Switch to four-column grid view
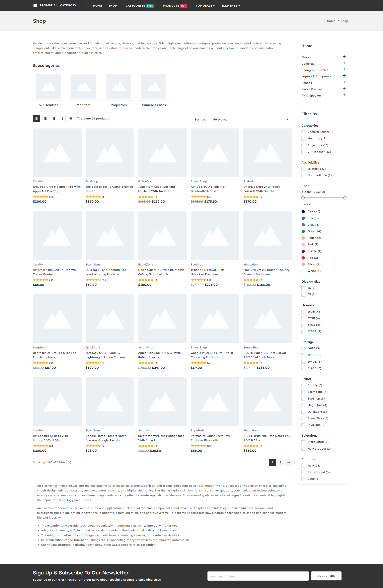 pos(45,119)
